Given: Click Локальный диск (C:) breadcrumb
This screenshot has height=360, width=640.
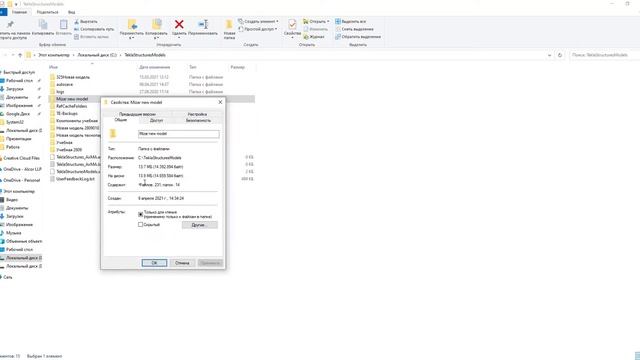Looking at the screenshot, I should pyautogui.click(x=97, y=55).
